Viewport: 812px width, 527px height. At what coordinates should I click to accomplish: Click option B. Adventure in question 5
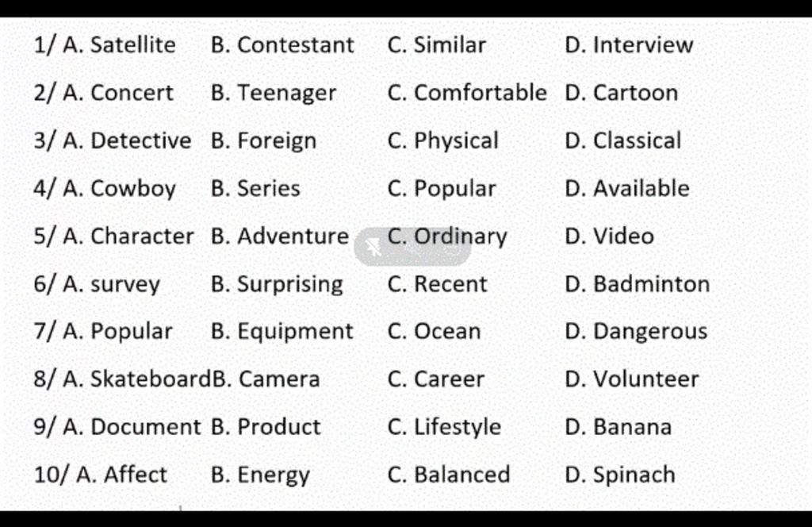tap(280, 237)
